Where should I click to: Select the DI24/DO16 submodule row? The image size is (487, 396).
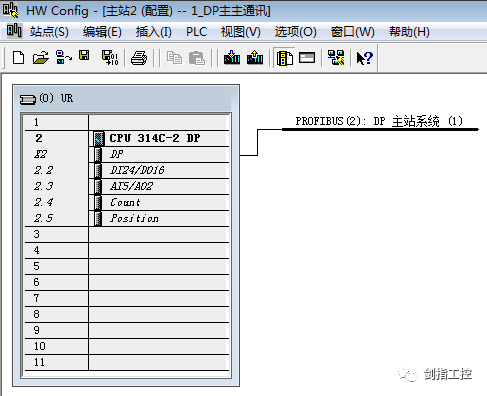(x=127, y=170)
